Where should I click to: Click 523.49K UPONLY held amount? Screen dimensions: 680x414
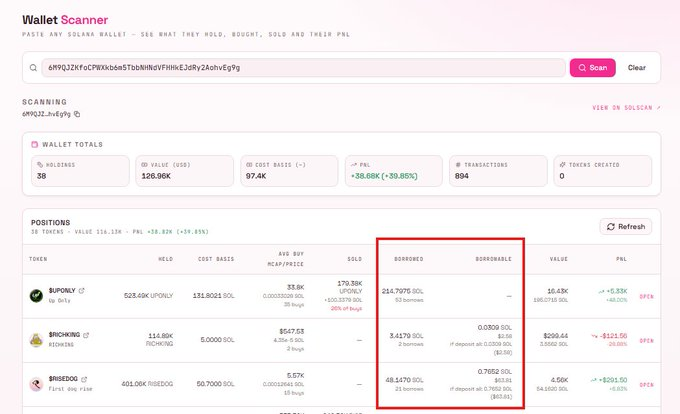point(148,296)
